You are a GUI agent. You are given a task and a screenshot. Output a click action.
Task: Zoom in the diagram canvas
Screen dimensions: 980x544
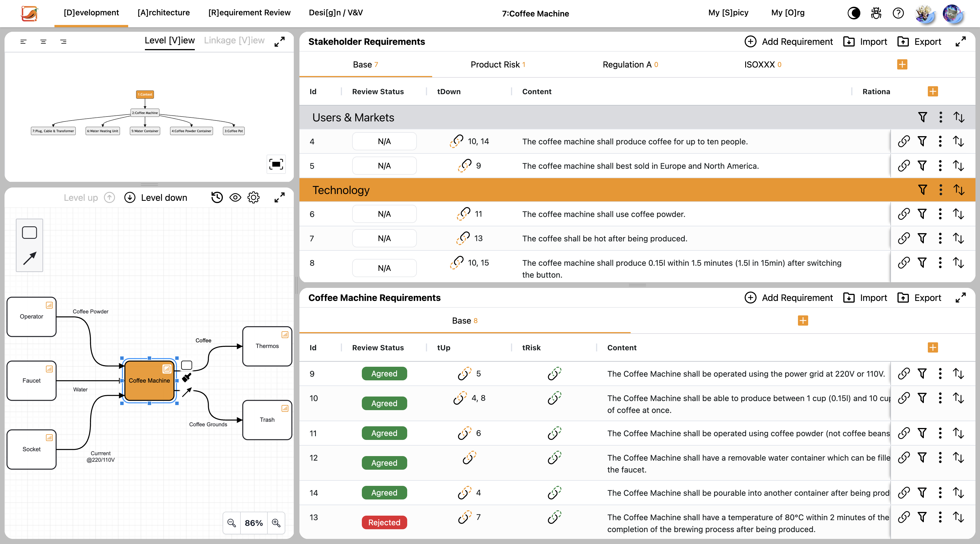pyautogui.click(x=276, y=523)
